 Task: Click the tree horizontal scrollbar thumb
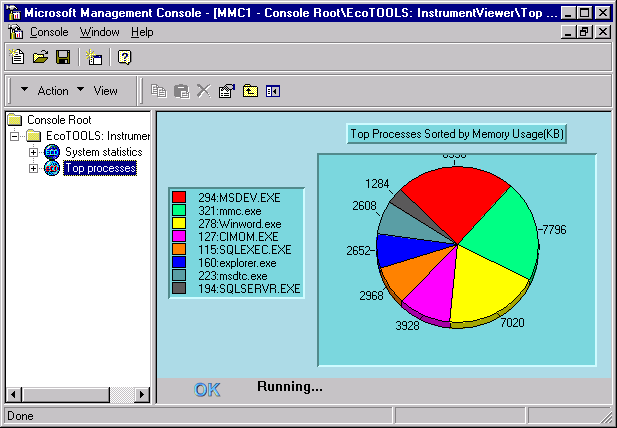[x=66, y=395]
